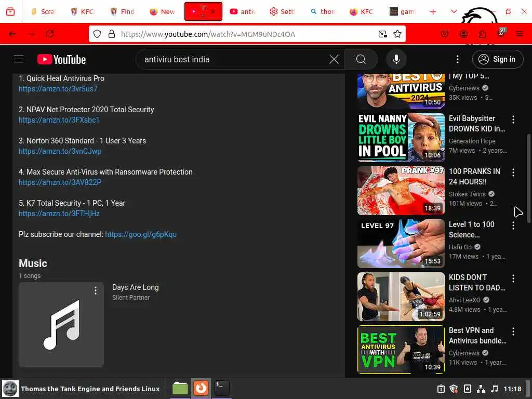This screenshot has width=532, height=399.
Task: Open the extensions puzzle icon
Action: click(x=482, y=34)
